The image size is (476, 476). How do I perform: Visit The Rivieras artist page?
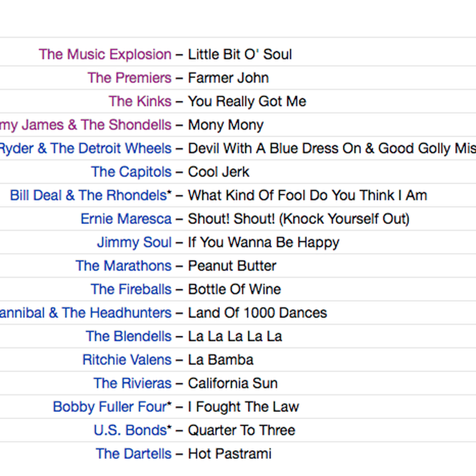pos(132,383)
